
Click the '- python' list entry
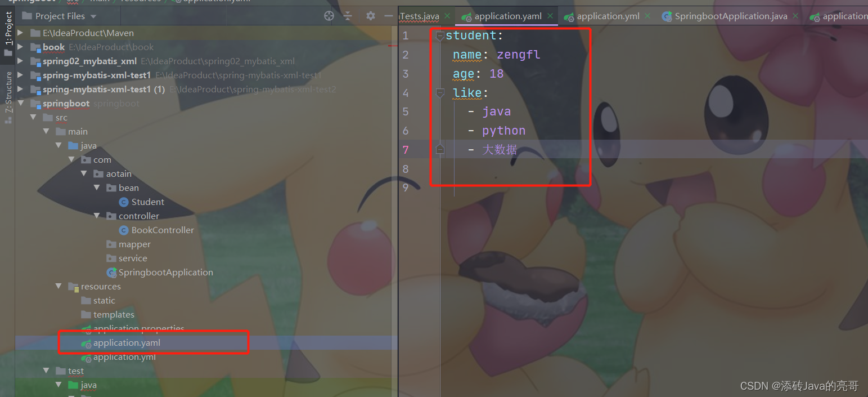click(x=496, y=131)
